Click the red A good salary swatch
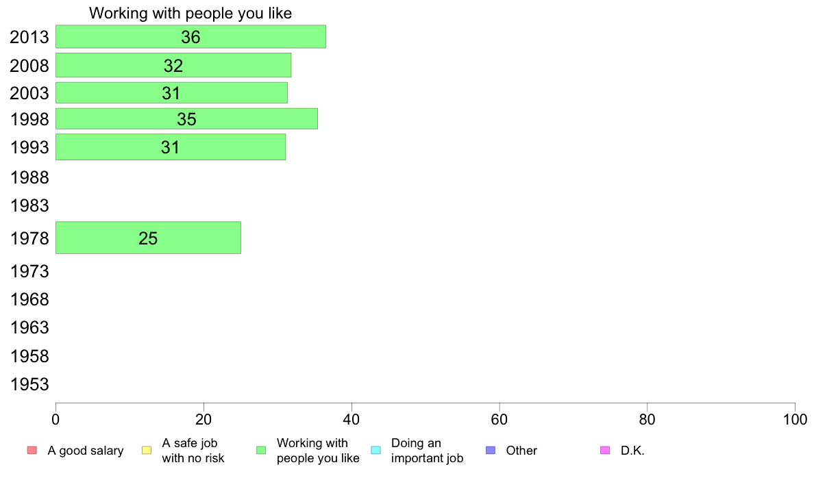 pyautogui.click(x=32, y=450)
